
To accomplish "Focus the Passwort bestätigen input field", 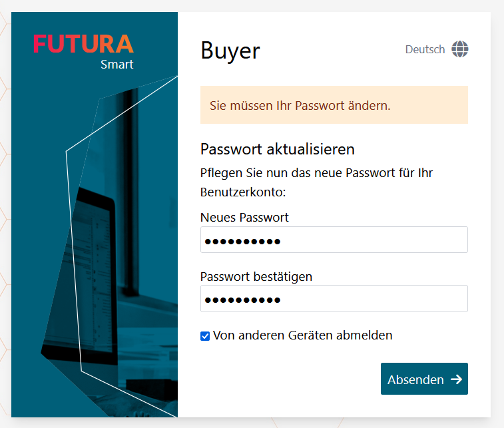I will 334,299.
